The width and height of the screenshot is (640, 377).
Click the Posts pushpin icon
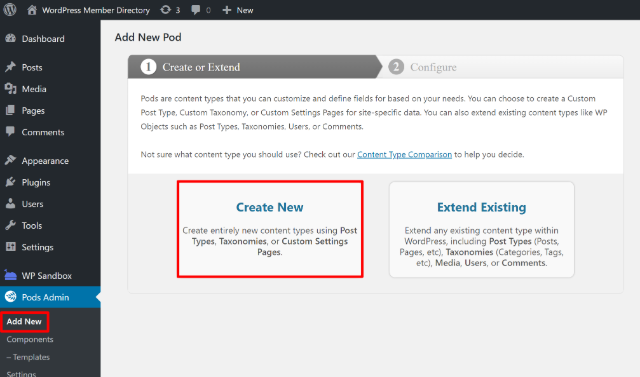click(10, 67)
